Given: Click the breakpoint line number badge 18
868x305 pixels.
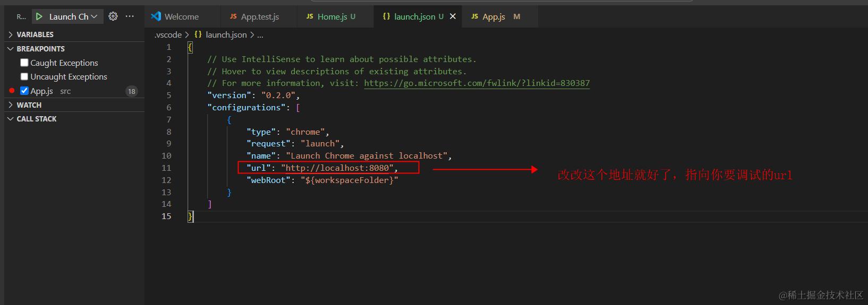Looking at the screenshot, I should pos(131,91).
